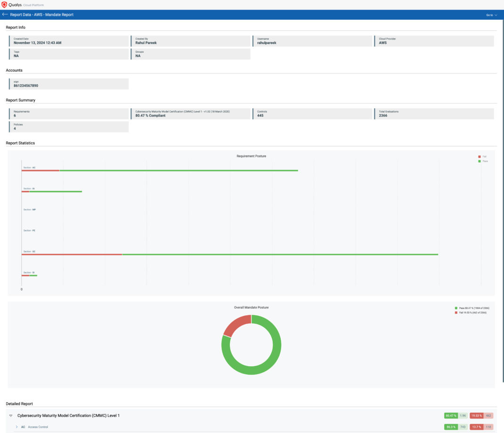Click the Section AC red fail bar

coord(41,171)
